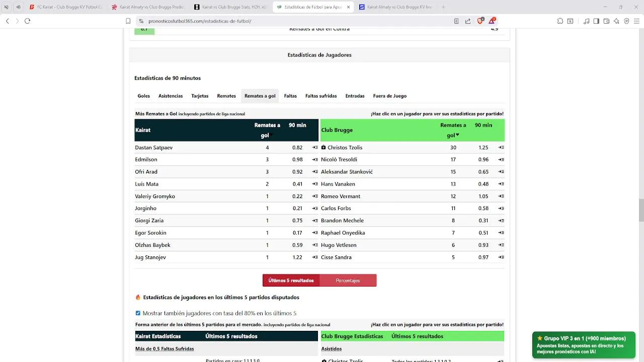Open the 'Faltas sufridas' tab
Screen dimensions: 644x362
coord(321,96)
